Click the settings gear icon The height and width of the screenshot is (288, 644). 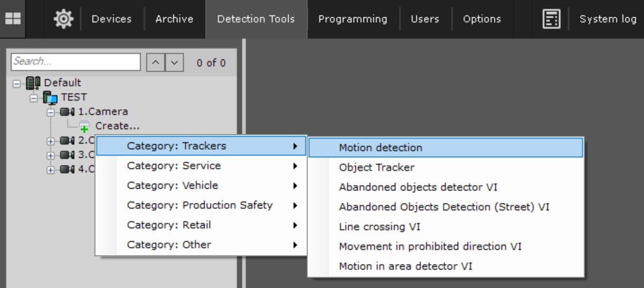pyautogui.click(x=63, y=19)
